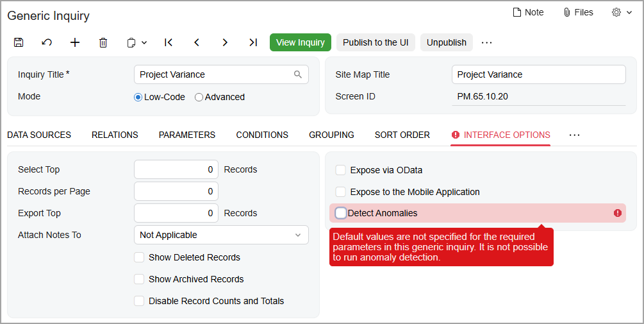644x324 pixels.
Task: Switch to the Relations tab
Action: click(115, 135)
